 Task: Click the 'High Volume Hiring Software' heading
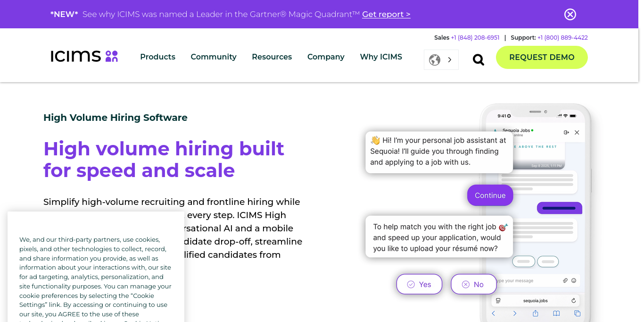[116, 118]
